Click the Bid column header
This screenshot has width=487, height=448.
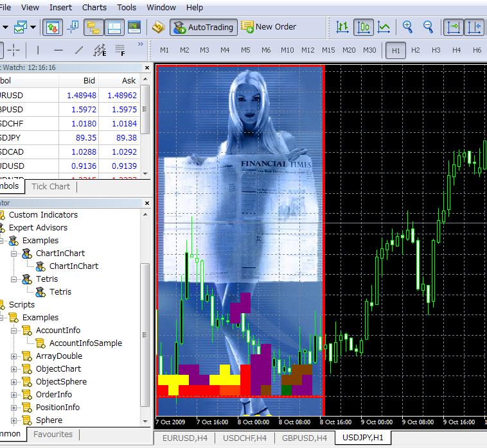pos(78,81)
